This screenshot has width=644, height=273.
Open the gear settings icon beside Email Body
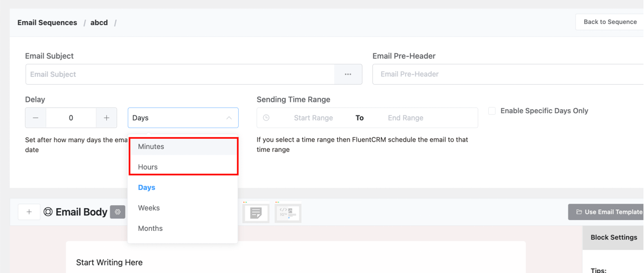coord(118,212)
